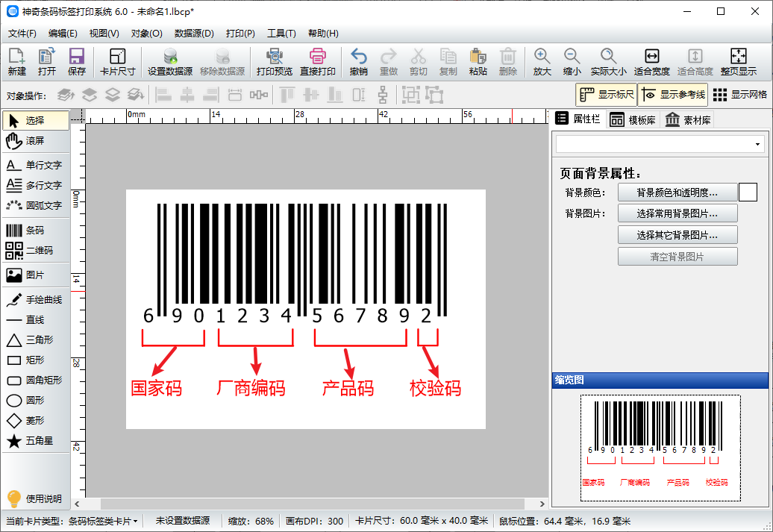The image size is (773, 532).
Task: Undo with the 撤销 arrow icon
Action: [x=358, y=62]
